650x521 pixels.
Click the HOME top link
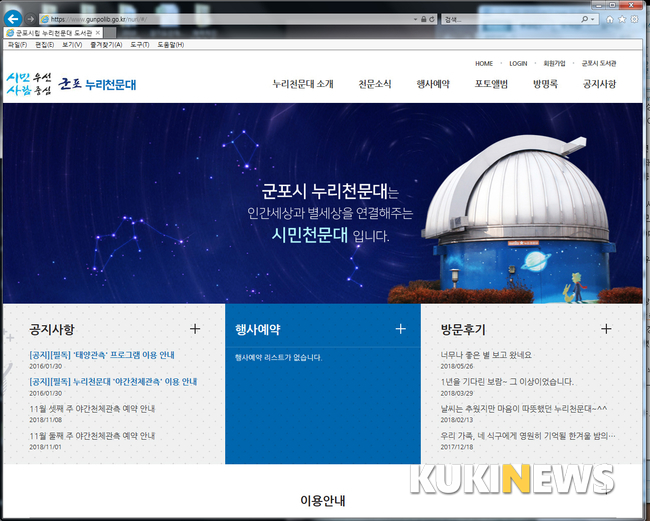(484, 63)
